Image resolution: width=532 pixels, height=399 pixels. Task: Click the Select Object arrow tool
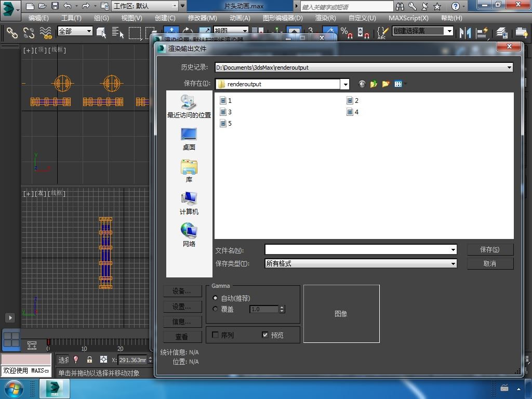click(x=102, y=33)
